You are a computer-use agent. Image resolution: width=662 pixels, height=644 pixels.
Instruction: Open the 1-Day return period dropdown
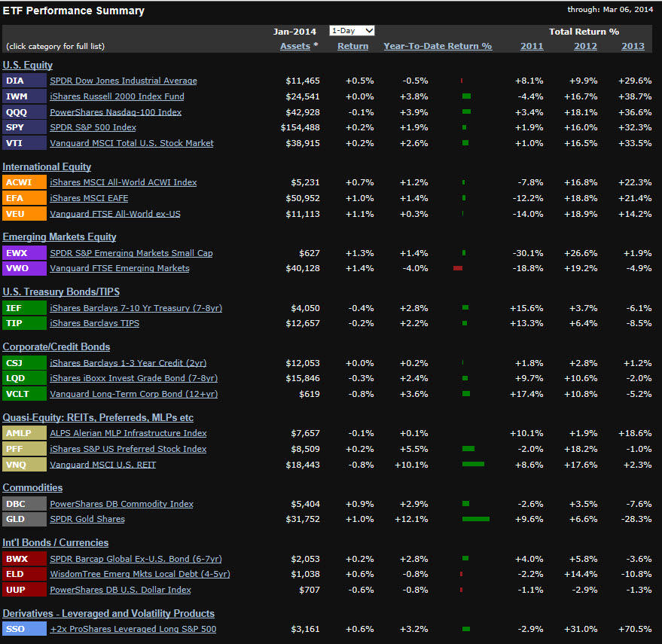[x=352, y=31]
